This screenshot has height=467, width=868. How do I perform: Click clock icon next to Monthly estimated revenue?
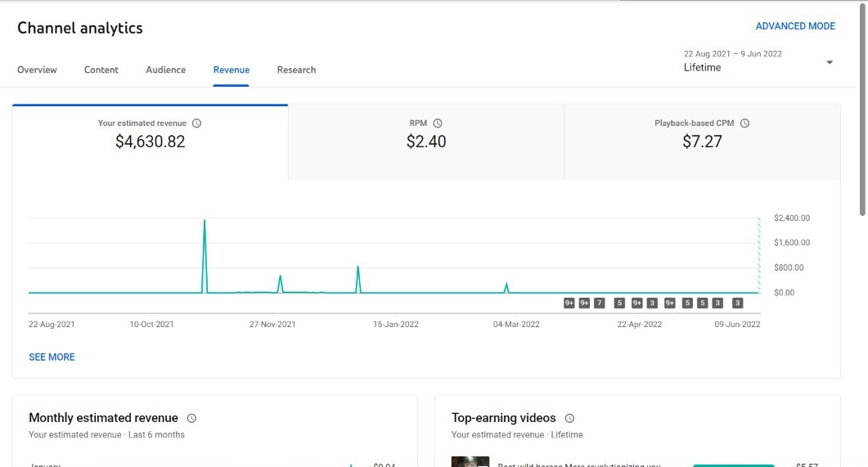tap(191, 418)
